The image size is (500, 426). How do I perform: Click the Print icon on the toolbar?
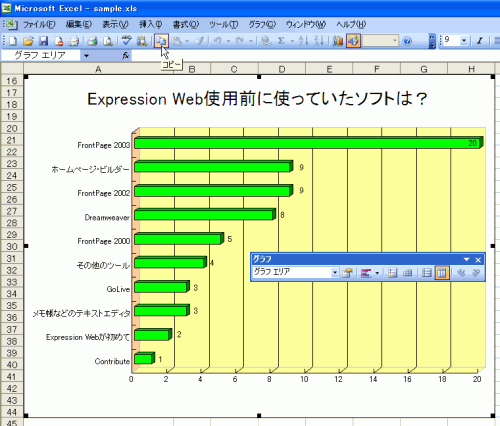pyautogui.click(x=74, y=41)
